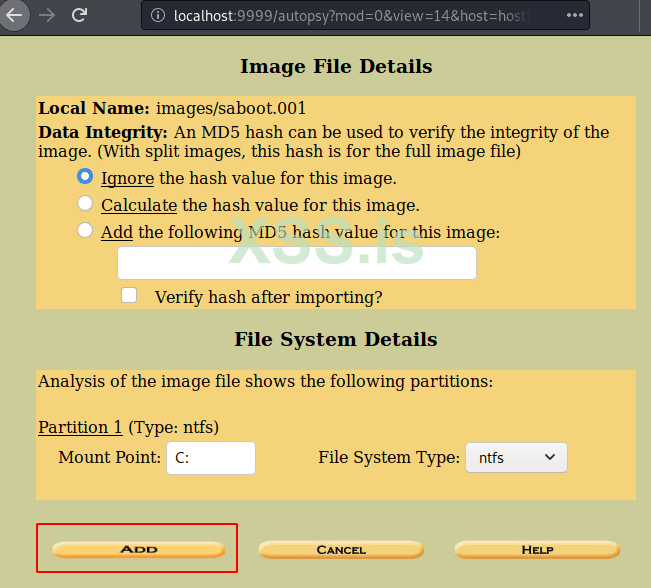
Task: Select Calculate the hash value radio button
Action: click(x=85, y=203)
